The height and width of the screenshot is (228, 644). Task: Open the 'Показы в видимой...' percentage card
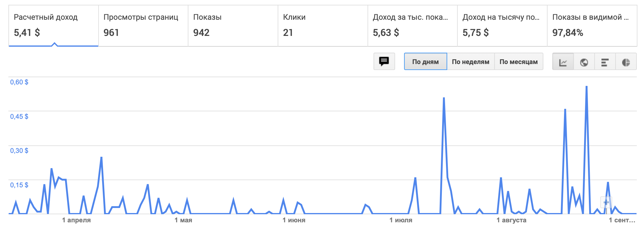(x=592, y=25)
